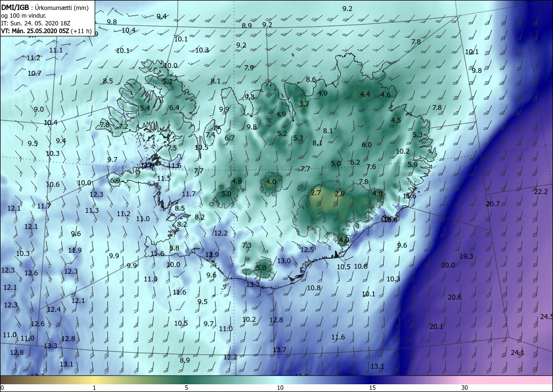Click the 13.7 value on the map

point(279,349)
